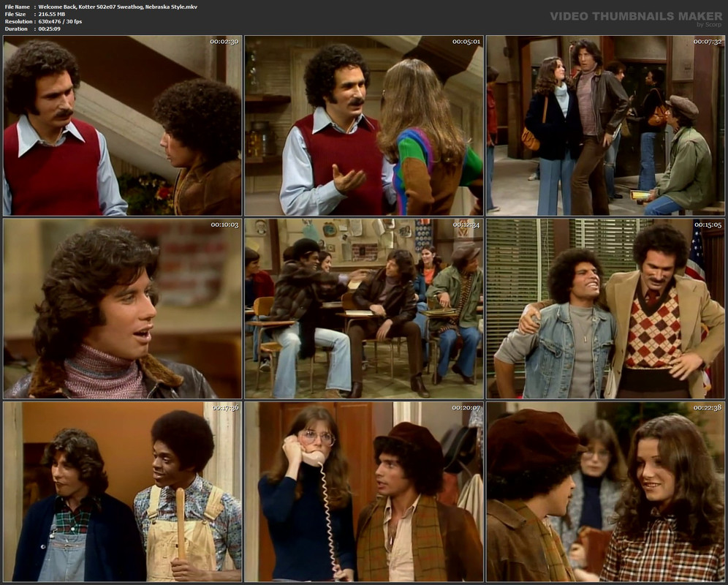Click the File Name label

click(18, 7)
